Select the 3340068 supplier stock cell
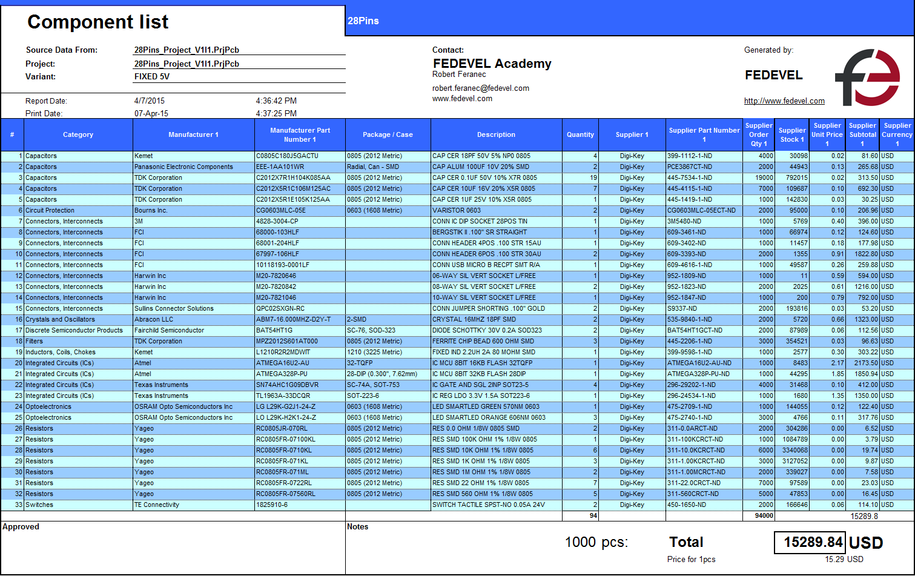Viewport: 915px width, 576px height. 792,451
